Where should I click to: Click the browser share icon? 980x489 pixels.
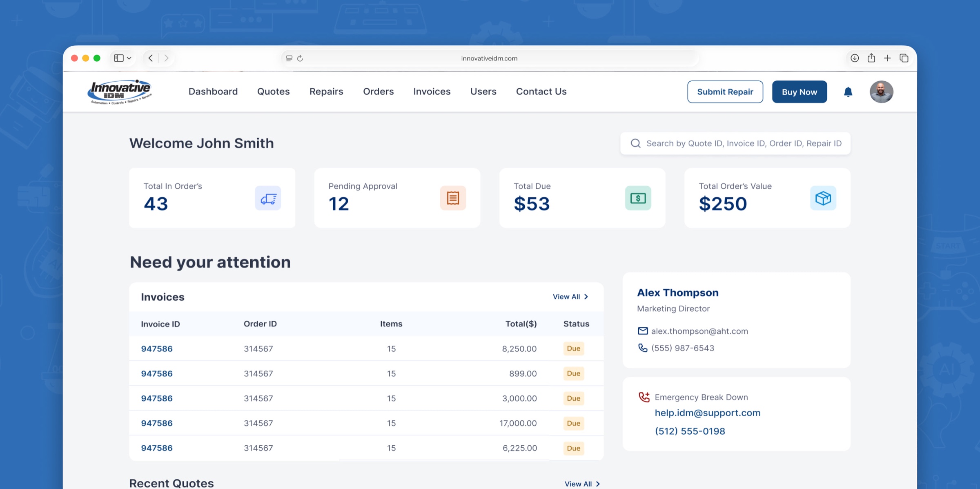[871, 58]
